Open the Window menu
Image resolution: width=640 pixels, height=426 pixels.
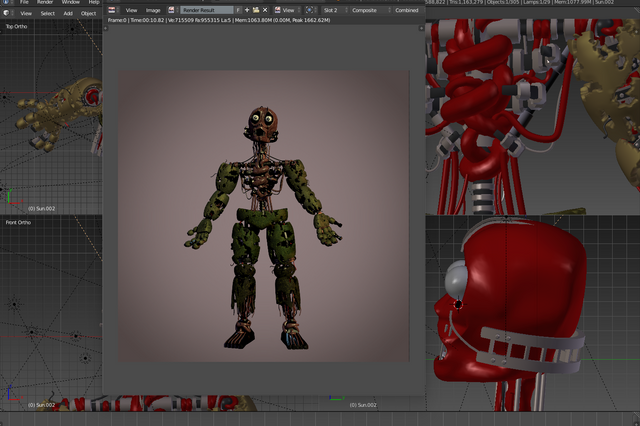[70, 2]
